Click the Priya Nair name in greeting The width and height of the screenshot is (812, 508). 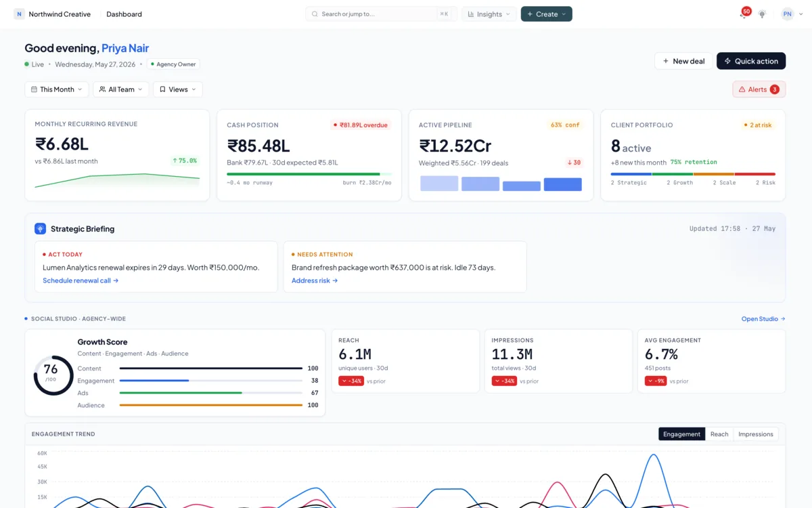pos(125,48)
